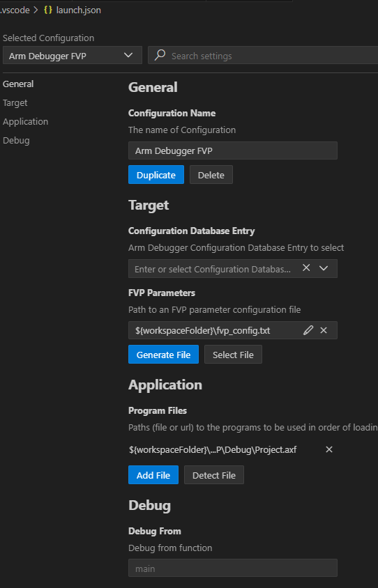
Task: Select the Project.axf program file entry
Action: pyautogui.click(x=213, y=449)
